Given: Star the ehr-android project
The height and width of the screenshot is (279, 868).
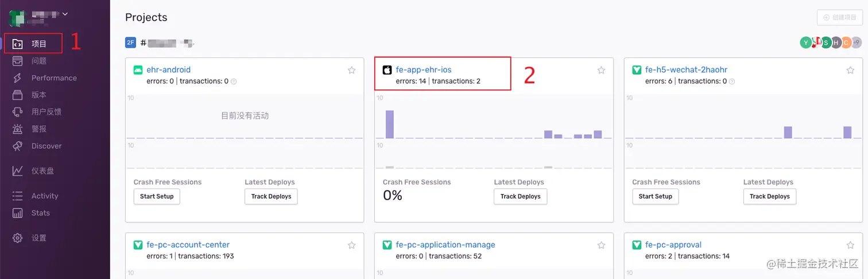Looking at the screenshot, I should point(352,70).
